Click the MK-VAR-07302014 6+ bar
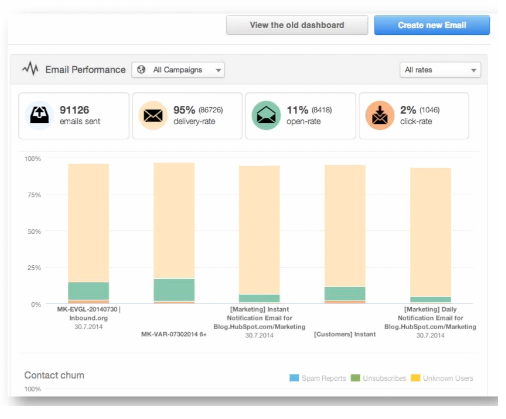Image resolution: width=506 pixels, height=419 pixels. click(x=174, y=233)
